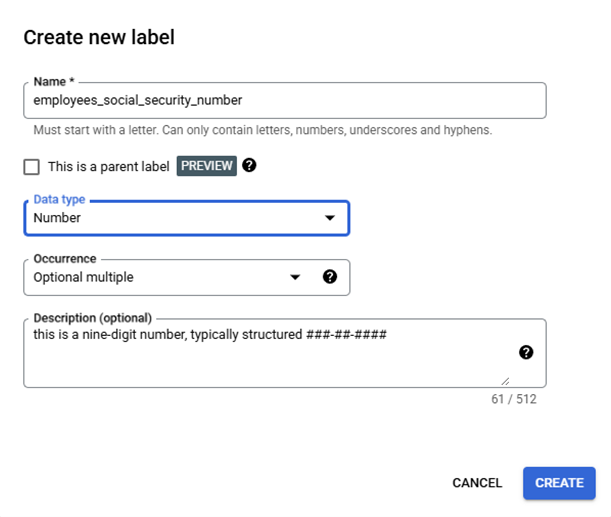Click the "Optional multiple" selected value
611x517 pixels.
coord(83,277)
